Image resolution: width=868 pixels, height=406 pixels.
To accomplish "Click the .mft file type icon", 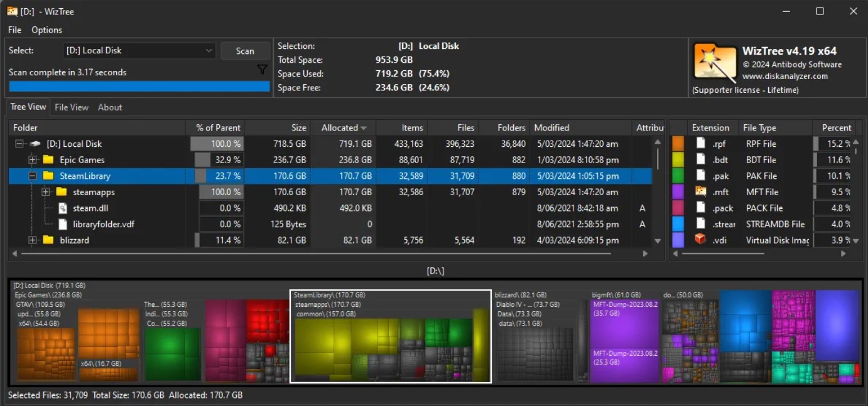I will coord(700,192).
